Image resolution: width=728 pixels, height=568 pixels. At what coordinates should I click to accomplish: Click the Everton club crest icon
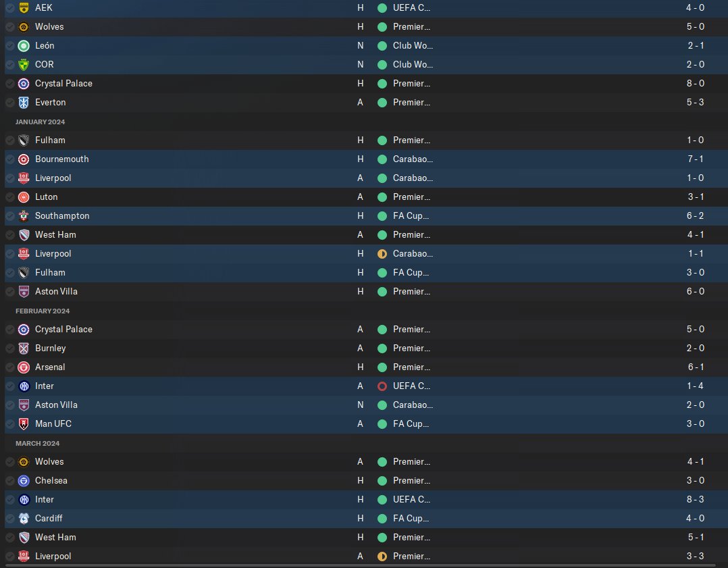[x=24, y=103]
